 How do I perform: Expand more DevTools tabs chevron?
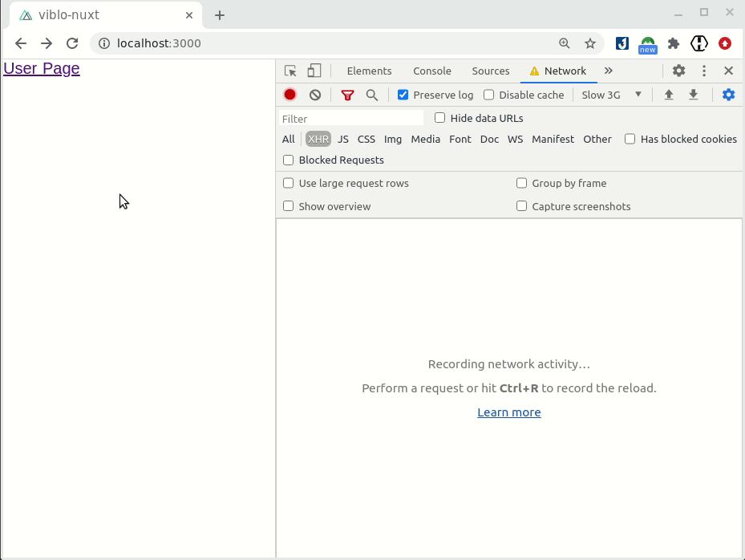pyautogui.click(x=608, y=71)
